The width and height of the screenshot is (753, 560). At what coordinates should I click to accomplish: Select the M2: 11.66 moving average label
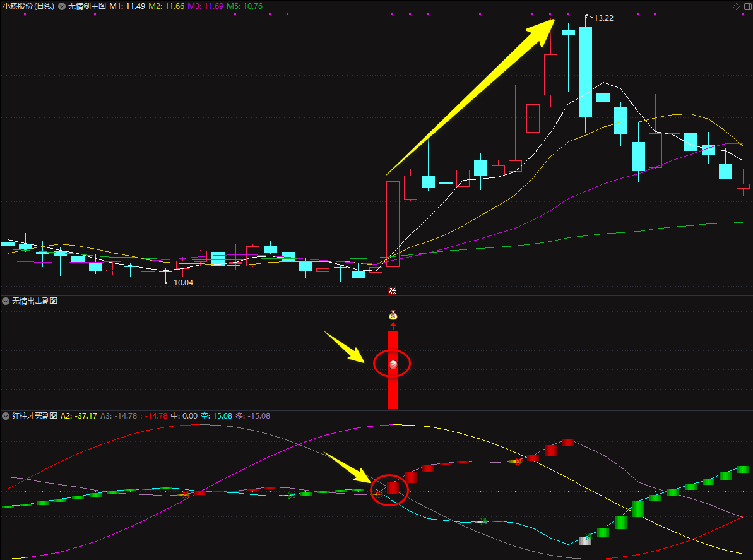pos(166,6)
